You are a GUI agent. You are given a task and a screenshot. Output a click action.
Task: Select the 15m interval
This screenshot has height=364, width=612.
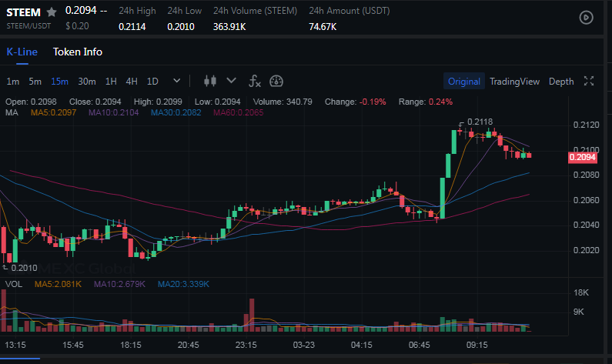pos(59,82)
